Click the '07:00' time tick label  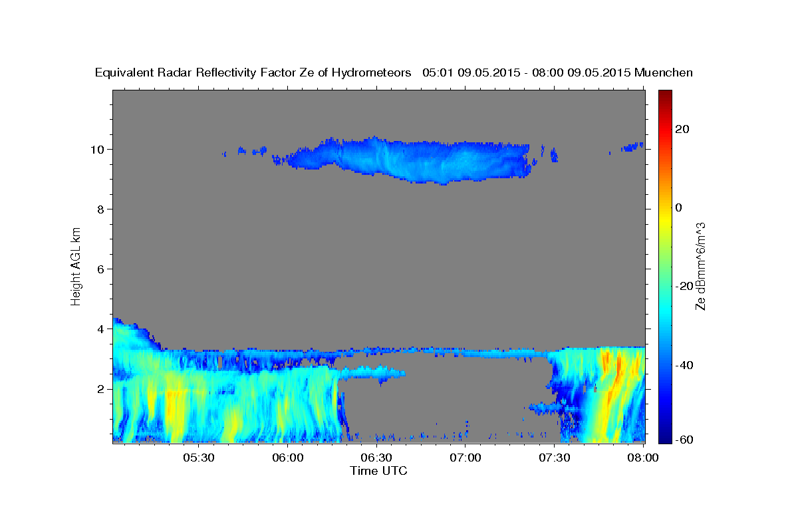pos(465,458)
